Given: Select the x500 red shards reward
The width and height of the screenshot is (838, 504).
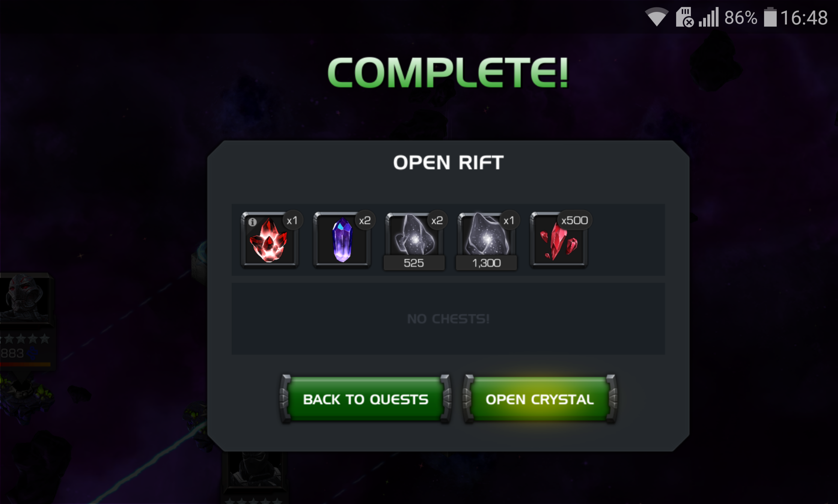Looking at the screenshot, I should coord(559,240).
